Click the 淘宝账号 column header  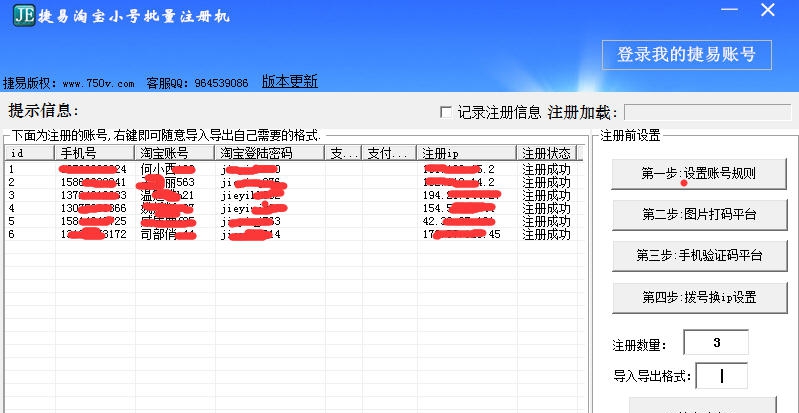tap(175, 152)
